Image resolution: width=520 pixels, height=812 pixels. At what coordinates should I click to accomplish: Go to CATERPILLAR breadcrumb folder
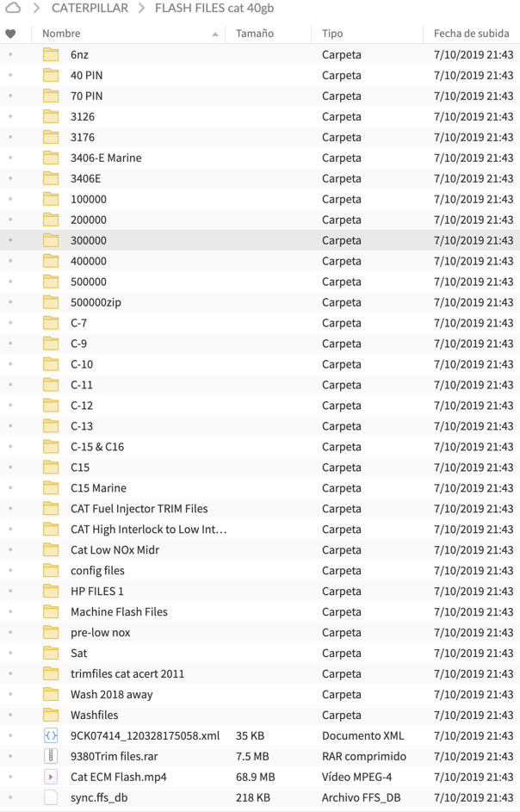(x=90, y=8)
